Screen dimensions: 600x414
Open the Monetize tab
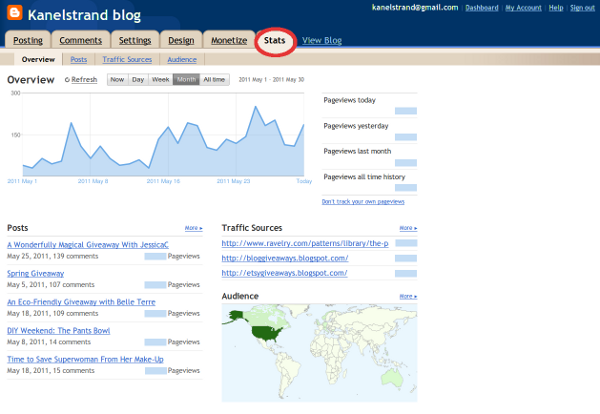click(229, 40)
